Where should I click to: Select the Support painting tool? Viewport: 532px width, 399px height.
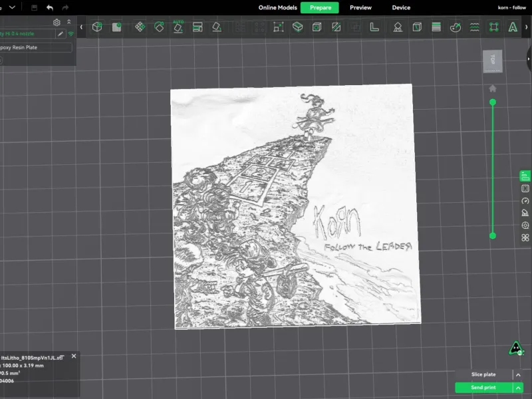(x=398, y=27)
